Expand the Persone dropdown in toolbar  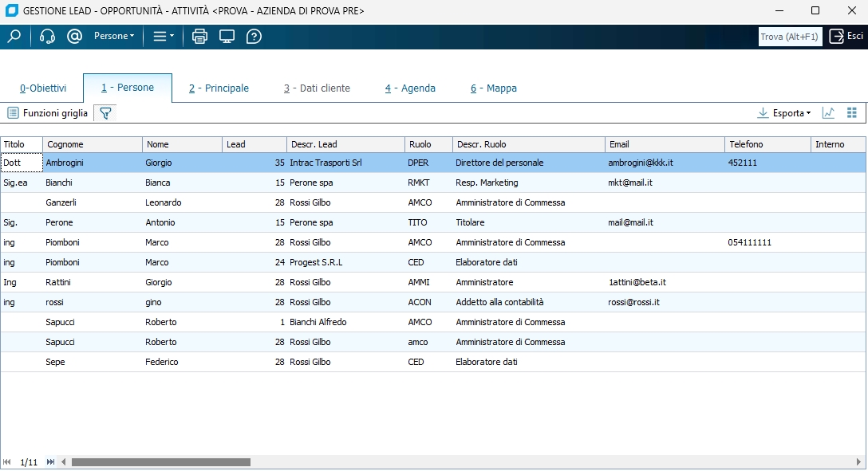114,36
